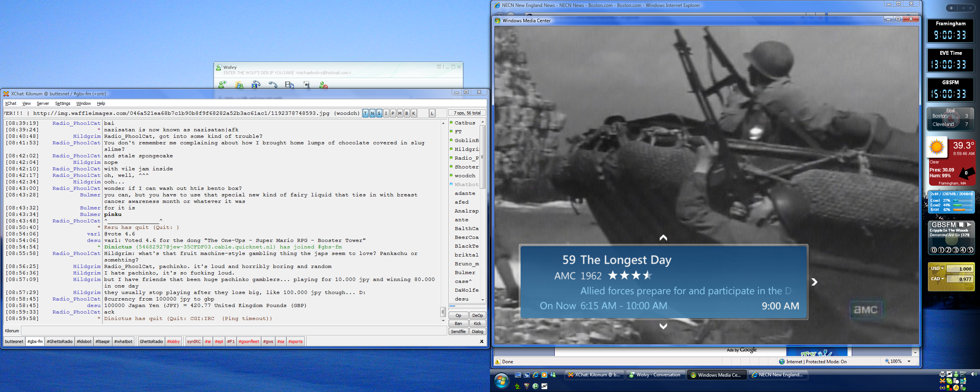
Task: Click the XChat message input field
Action: tap(234, 331)
